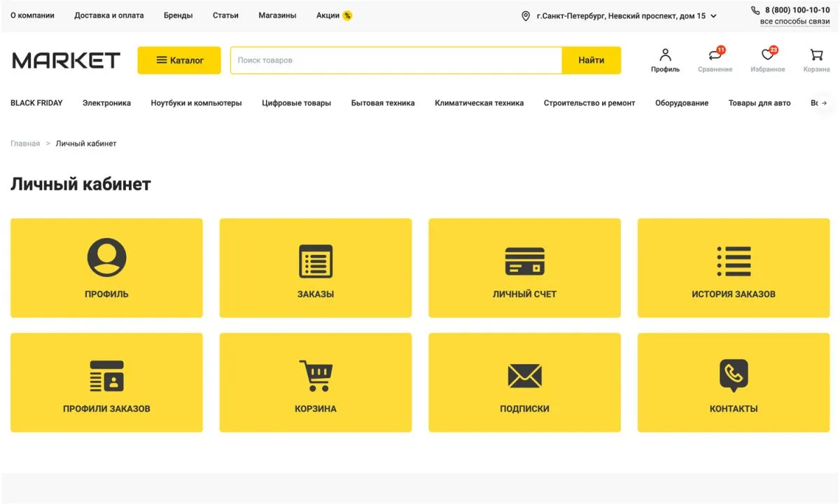Viewport: 840px width, 504px height.
Task: Open the Подписки envelope icon tile
Action: 524,377
